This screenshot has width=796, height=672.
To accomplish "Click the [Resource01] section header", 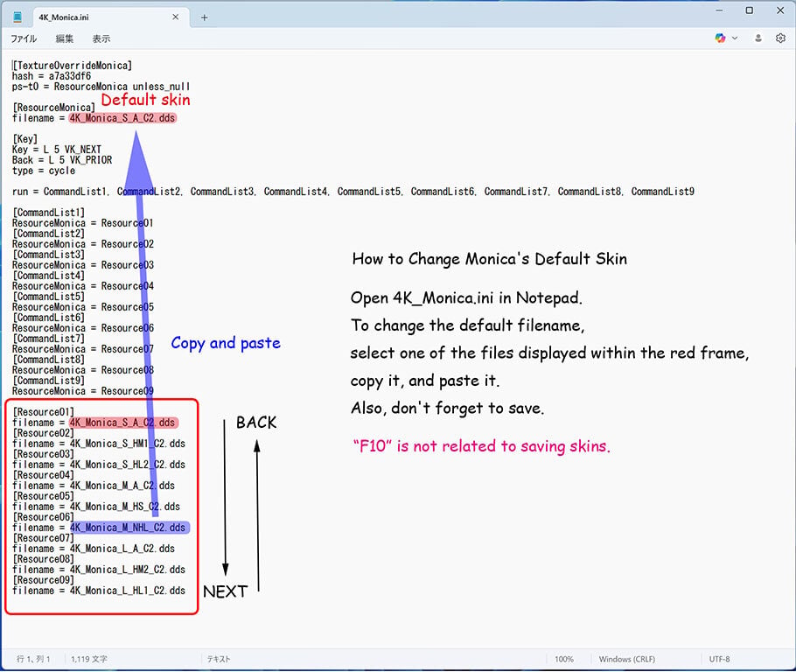I will point(43,412).
